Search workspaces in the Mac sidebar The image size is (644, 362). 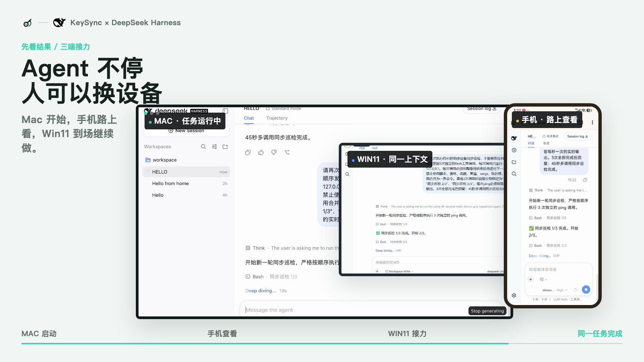203,146
